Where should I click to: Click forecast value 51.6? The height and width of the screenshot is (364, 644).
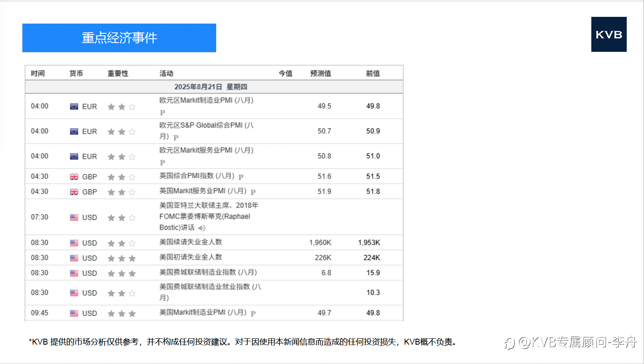click(325, 177)
